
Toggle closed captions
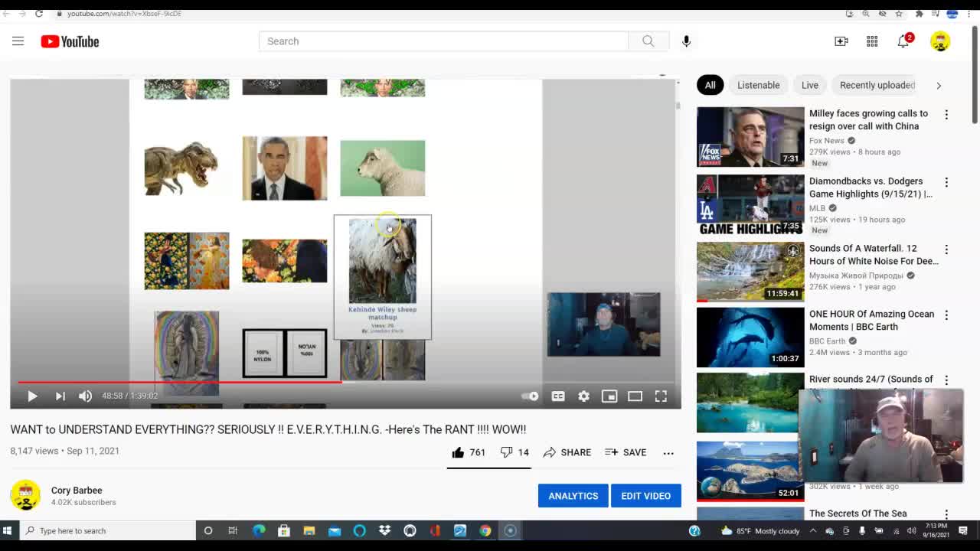coord(558,396)
